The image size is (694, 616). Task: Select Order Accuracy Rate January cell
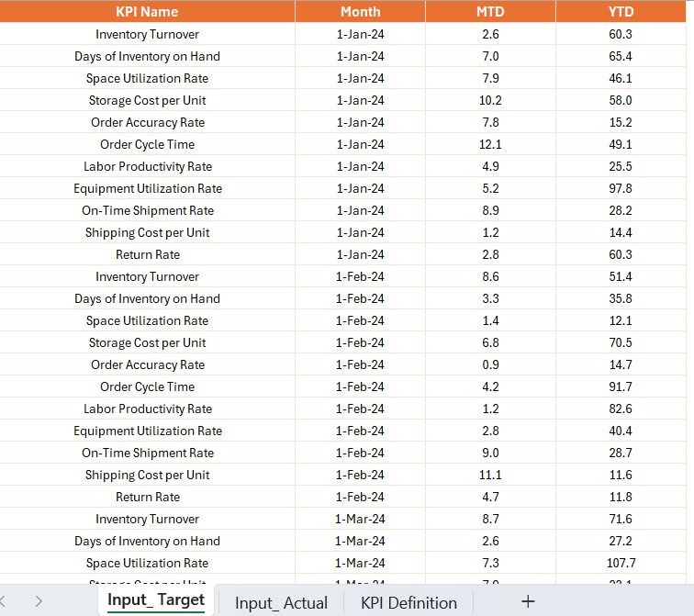(x=147, y=122)
